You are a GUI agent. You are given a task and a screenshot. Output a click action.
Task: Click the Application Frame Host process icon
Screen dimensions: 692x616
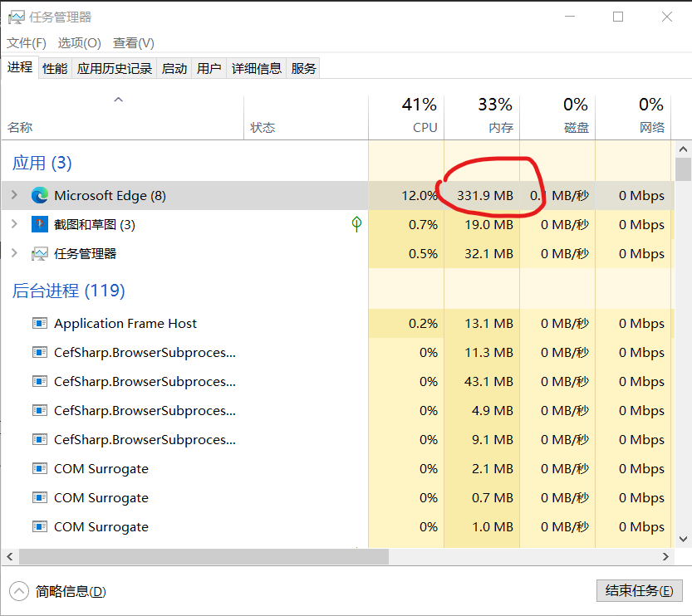point(40,324)
